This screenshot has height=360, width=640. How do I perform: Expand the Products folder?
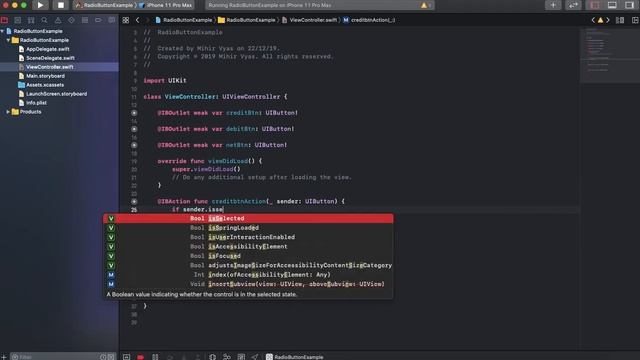(x=8, y=112)
